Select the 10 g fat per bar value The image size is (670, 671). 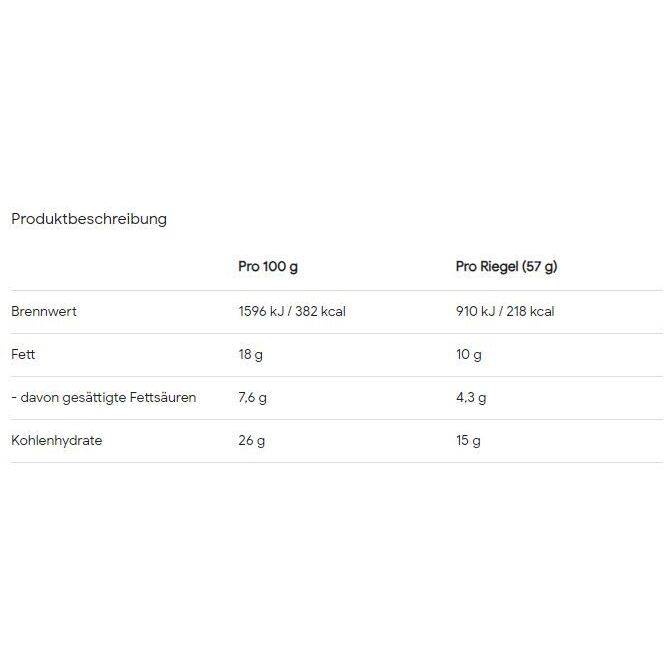[469, 355]
